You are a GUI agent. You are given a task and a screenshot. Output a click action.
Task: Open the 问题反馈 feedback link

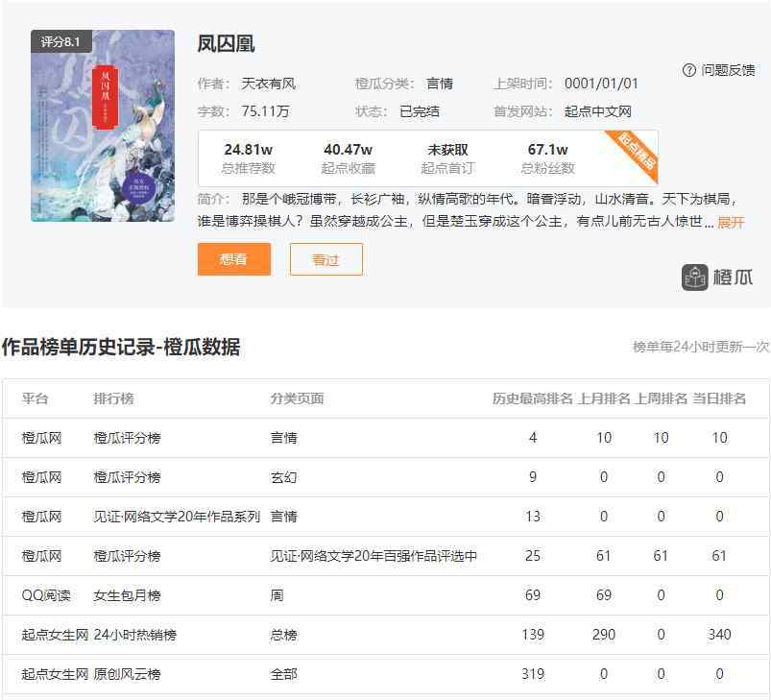pos(728,70)
